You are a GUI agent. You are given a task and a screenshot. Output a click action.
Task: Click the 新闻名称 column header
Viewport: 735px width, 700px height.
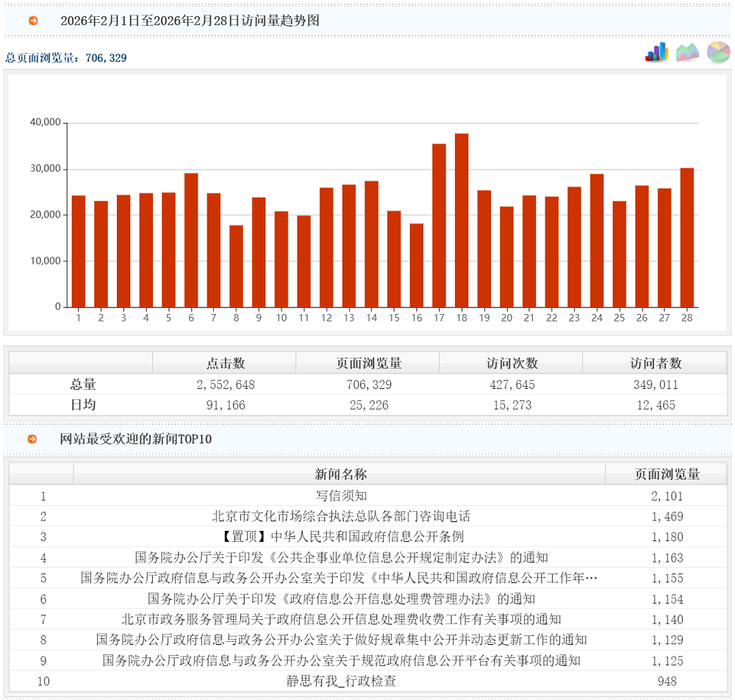click(x=340, y=474)
